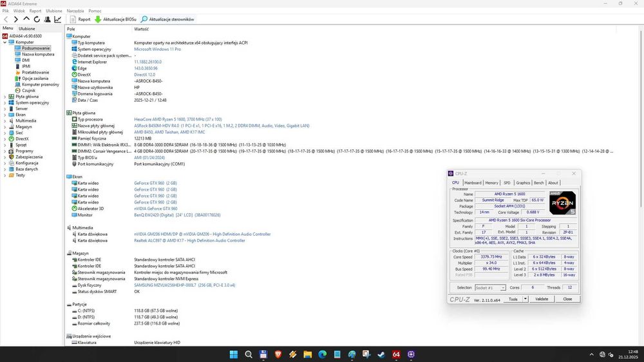Expand the Testy tree node
This screenshot has height=362, width=644.
coord(5,175)
